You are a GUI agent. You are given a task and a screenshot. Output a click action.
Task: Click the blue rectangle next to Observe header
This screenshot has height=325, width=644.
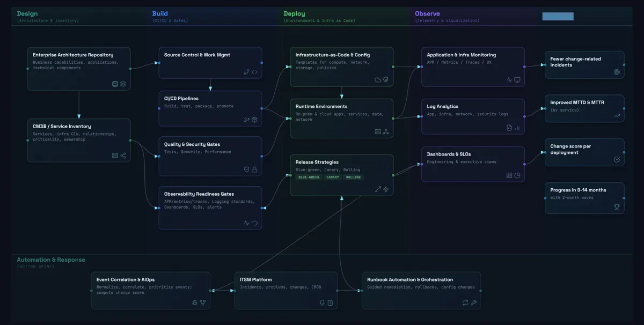pos(558,16)
